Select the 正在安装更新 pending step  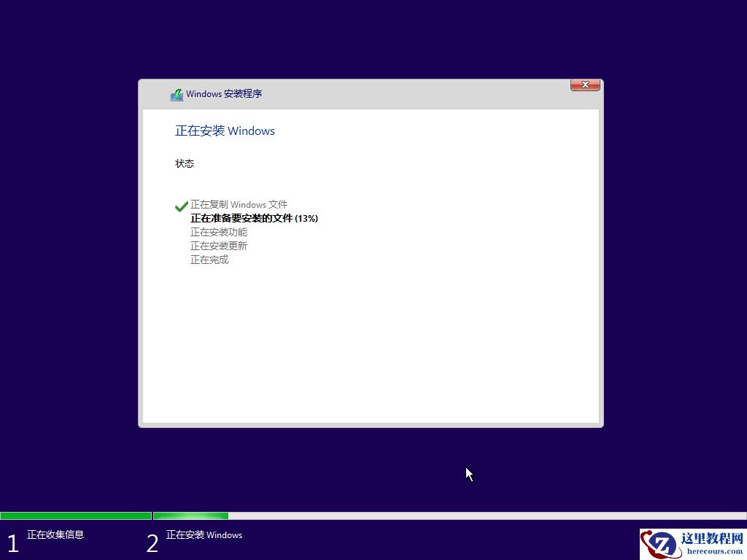[219, 246]
